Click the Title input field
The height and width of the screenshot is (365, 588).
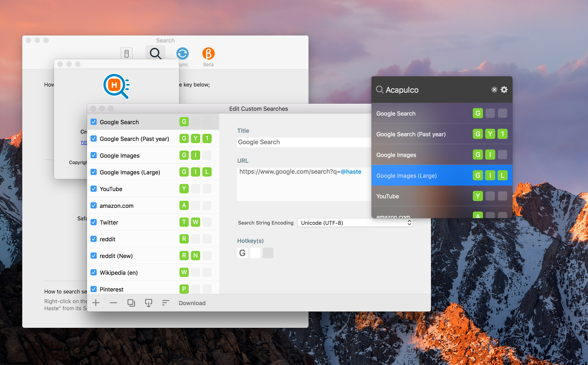[x=303, y=142]
